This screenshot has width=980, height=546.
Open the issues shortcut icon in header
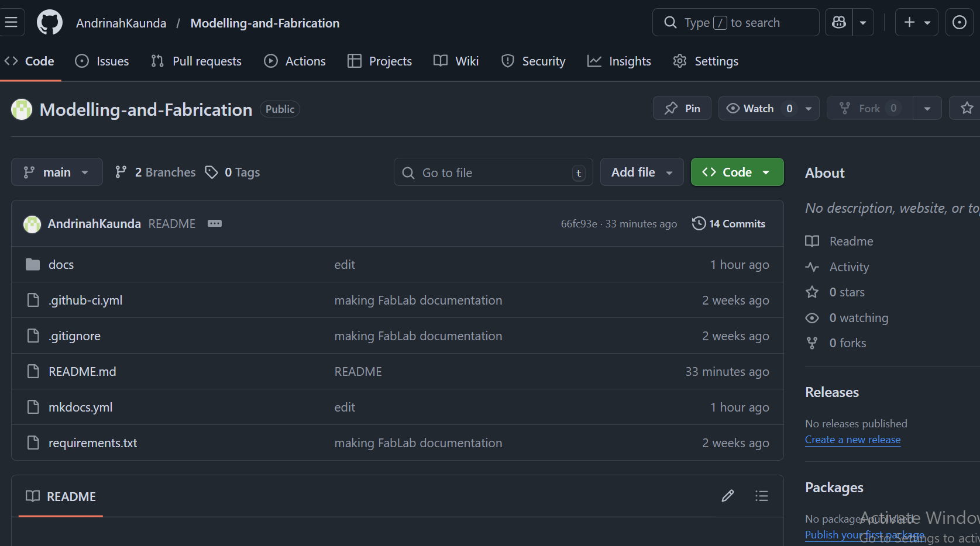pos(959,23)
